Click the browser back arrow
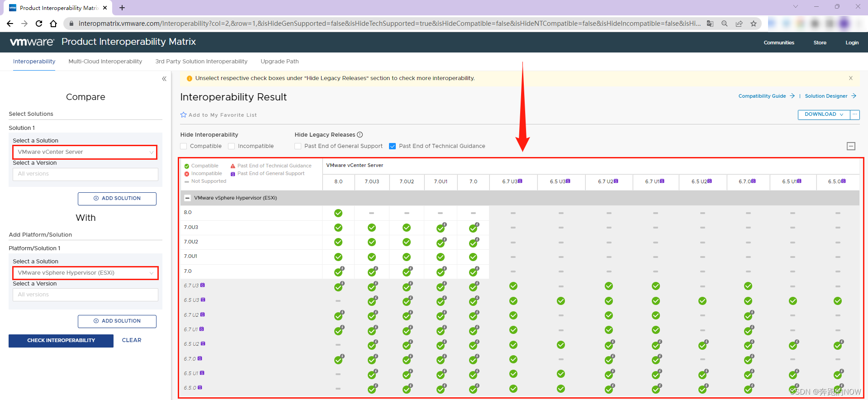This screenshot has width=868, height=400. coord(10,24)
